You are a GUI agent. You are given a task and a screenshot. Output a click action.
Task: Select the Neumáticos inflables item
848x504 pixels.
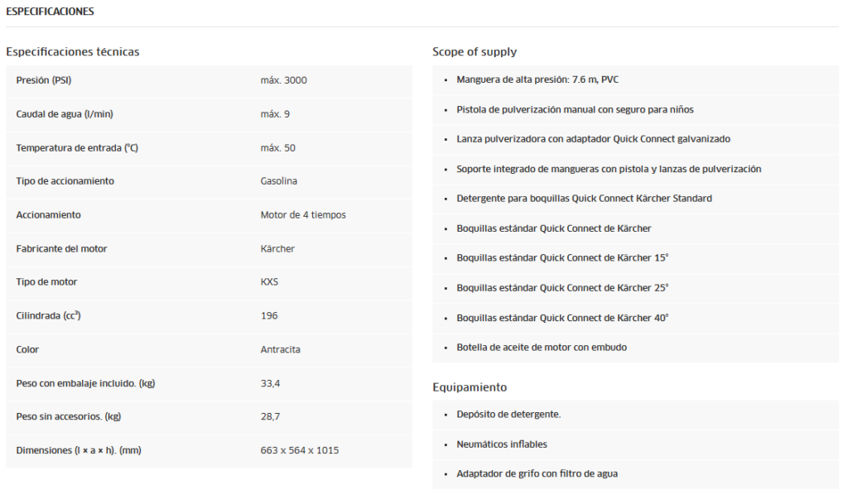pyautogui.click(x=502, y=444)
